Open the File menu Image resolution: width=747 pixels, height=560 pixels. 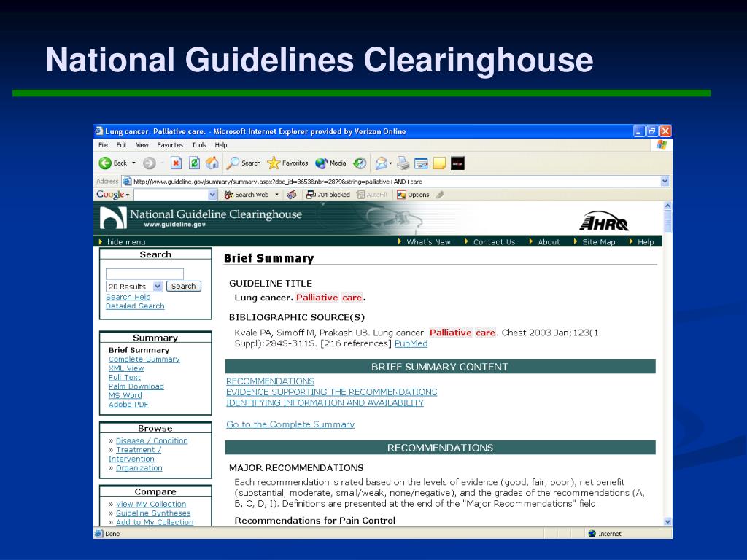[x=103, y=145]
